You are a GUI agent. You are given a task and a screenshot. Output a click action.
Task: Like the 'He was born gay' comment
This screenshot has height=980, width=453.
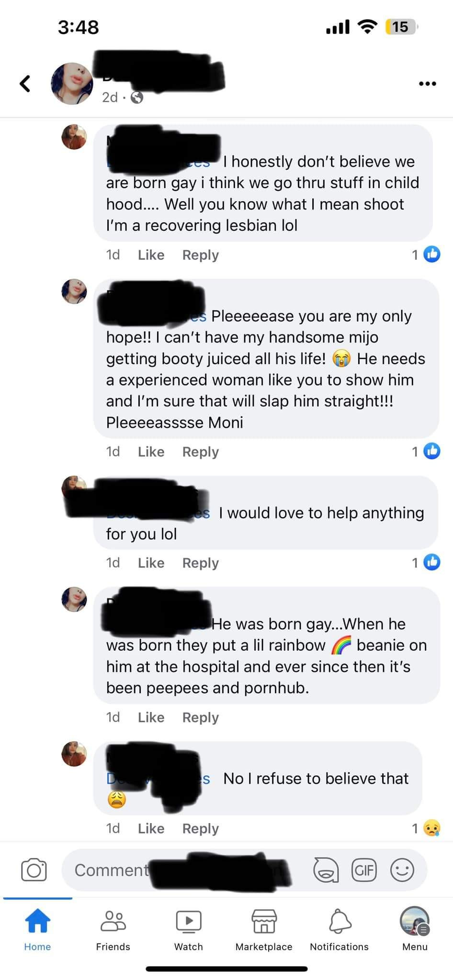151,717
